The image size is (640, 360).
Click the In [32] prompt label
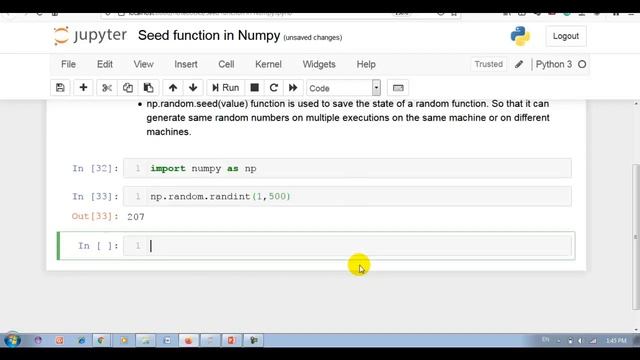coord(95,169)
